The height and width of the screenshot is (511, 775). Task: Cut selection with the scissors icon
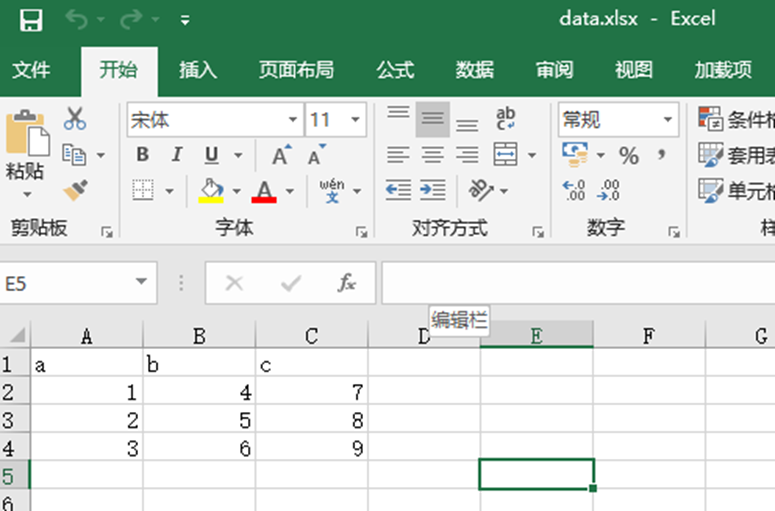coord(75,119)
